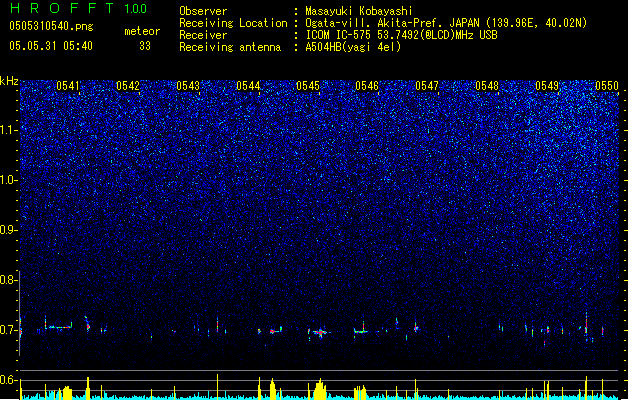Screen dimensions: 629x400
Task: Click the 0550 time marker
Action: tap(607, 86)
